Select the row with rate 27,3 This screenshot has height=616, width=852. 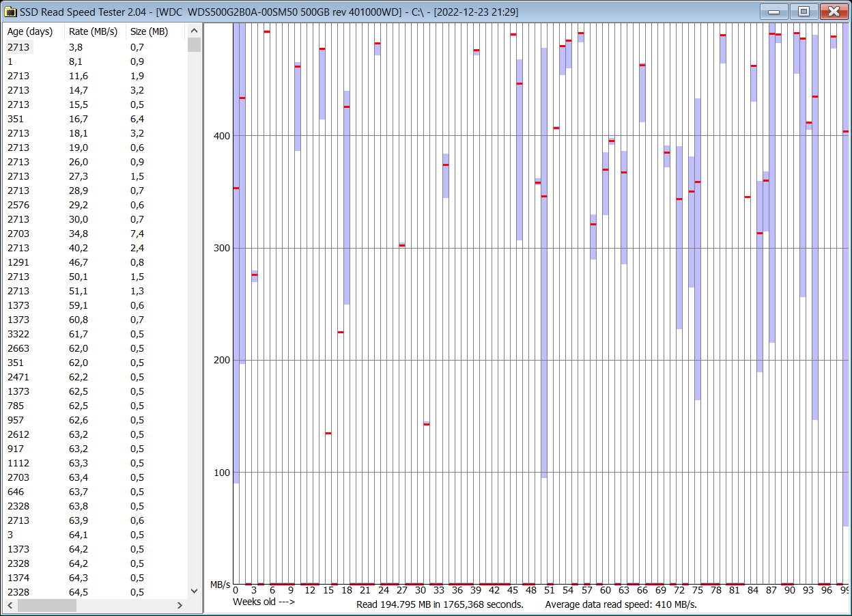click(96, 176)
